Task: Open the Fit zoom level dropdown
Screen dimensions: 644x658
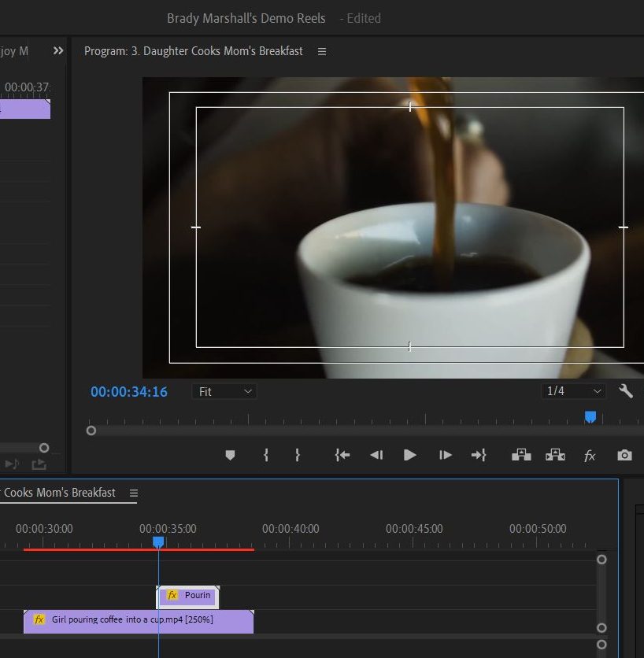Action: (224, 391)
